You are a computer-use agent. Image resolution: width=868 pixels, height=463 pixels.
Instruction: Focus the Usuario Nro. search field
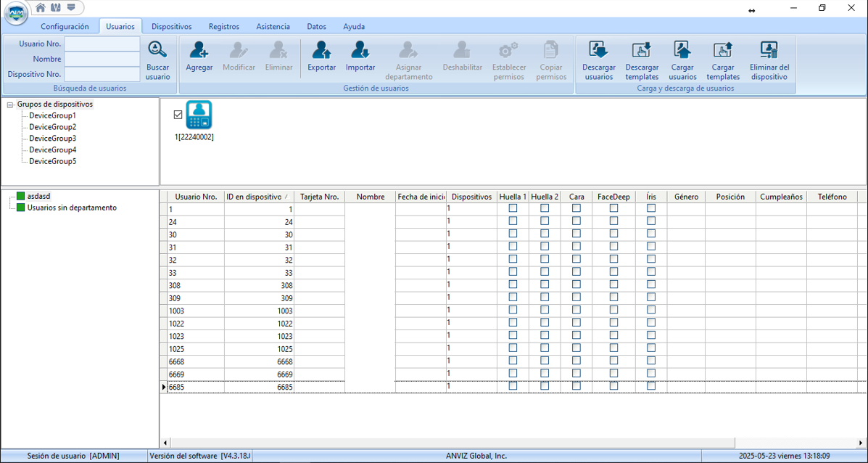pos(102,44)
